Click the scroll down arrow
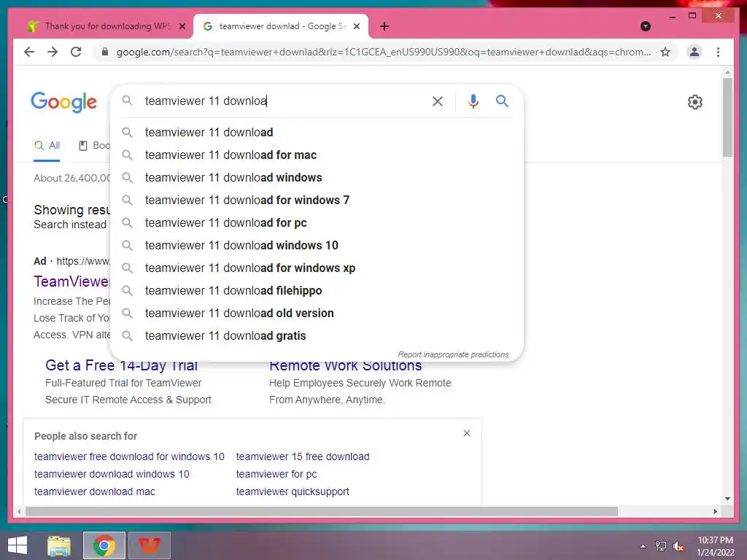This screenshot has width=747, height=560. click(727, 499)
